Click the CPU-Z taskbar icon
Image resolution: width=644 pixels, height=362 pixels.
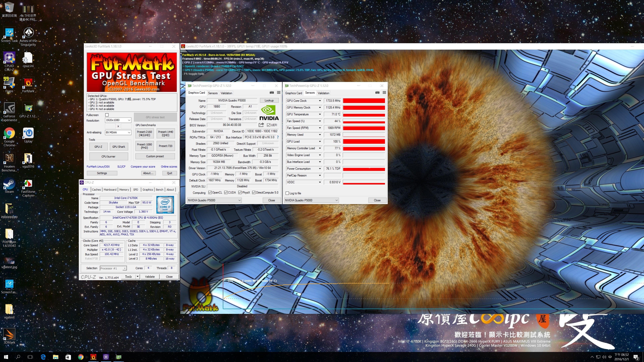[106, 357]
